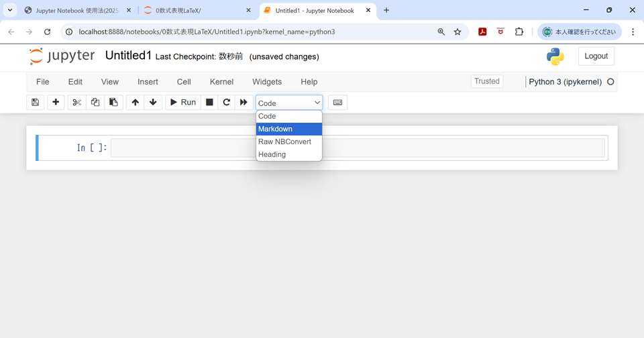Open the Chrome three-dot menu

(x=633, y=32)
